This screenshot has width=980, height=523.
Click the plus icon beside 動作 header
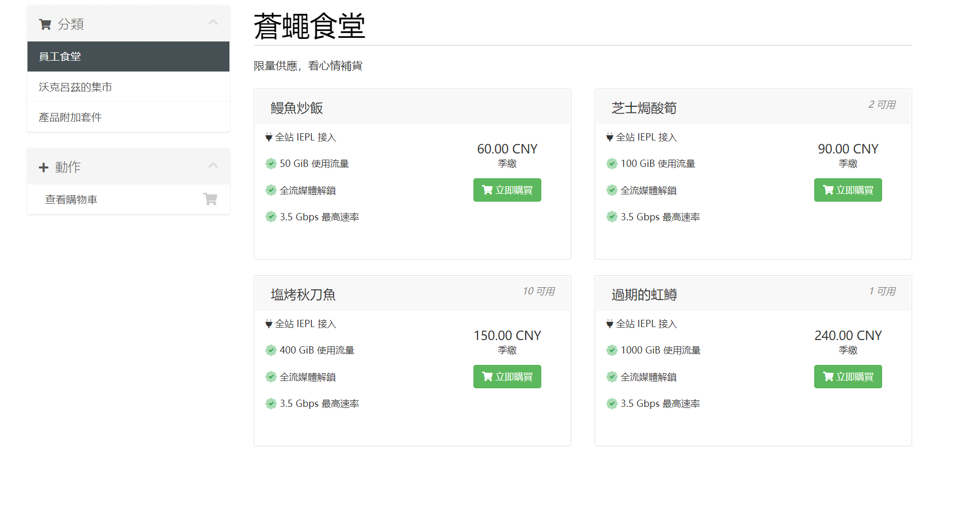(44, 167)
